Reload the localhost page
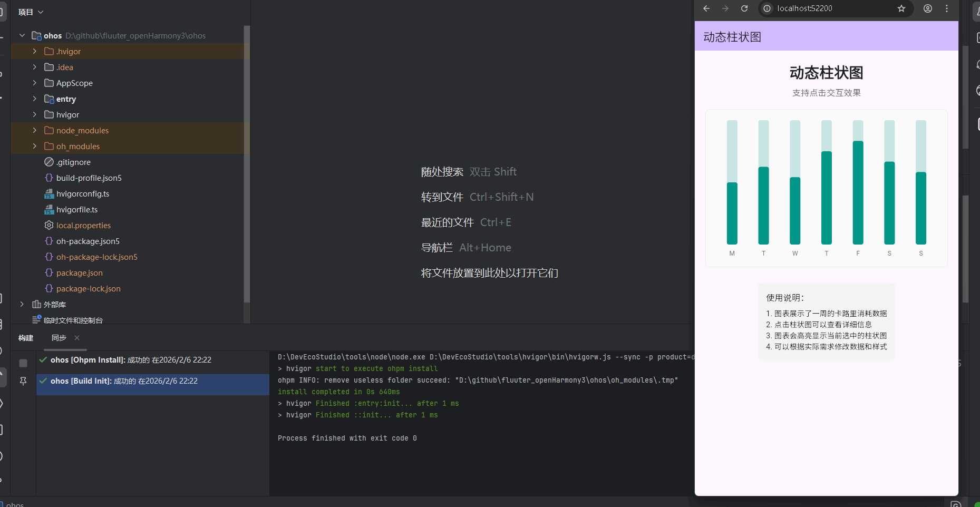The image size is (980, 507). pos(744,8)
